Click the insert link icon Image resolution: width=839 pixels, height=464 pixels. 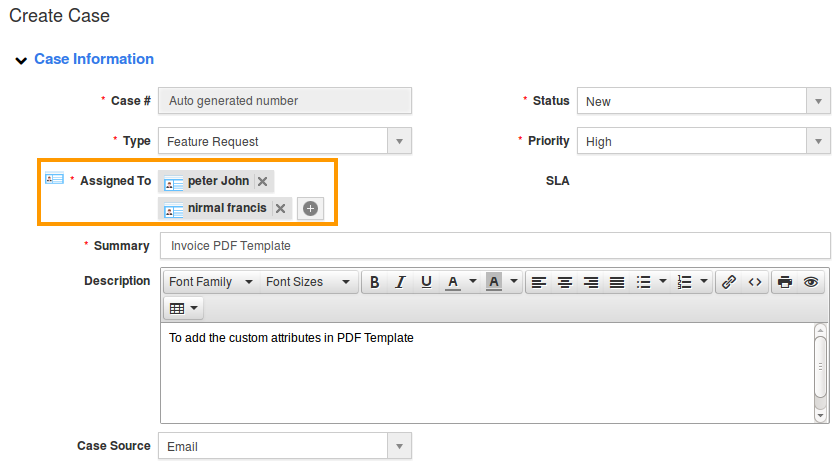click(x=729, y=282)
